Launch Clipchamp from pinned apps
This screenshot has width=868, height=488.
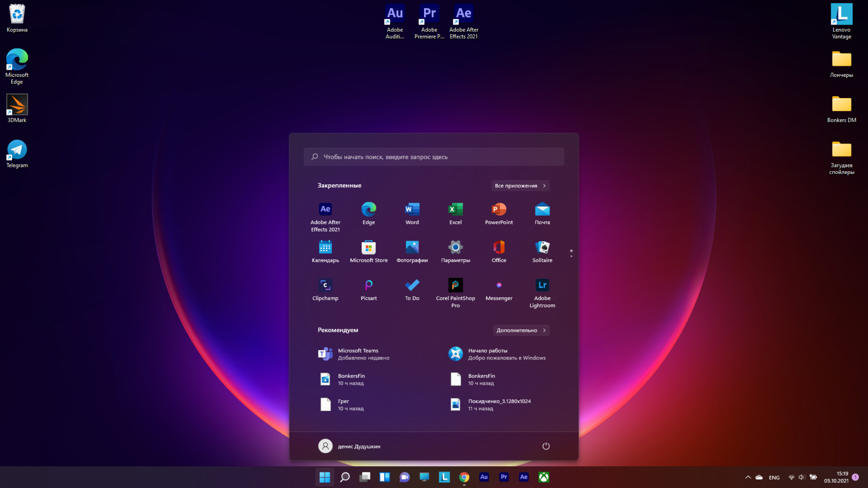(325, 290)
